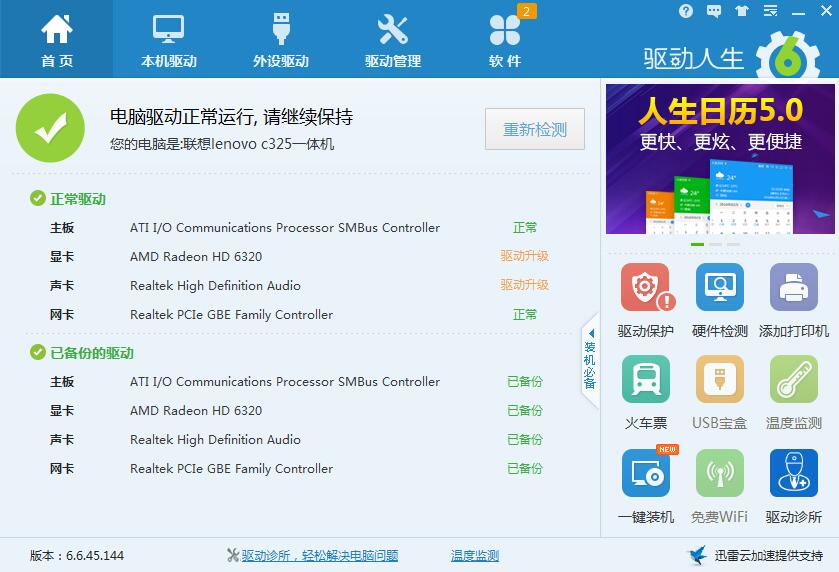The width and height of the screenshot is (839, 572).
Task: Open the 软件 software tab
Action: tap(505, 39)
